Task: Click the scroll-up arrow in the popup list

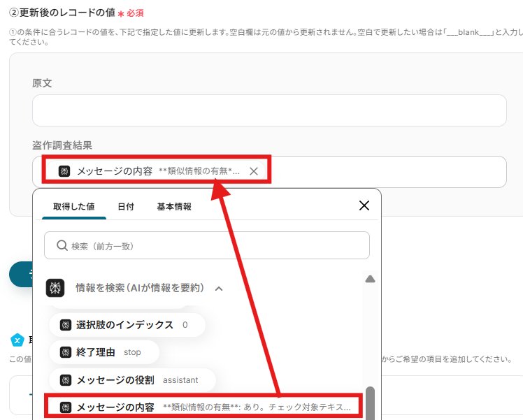Action: pos(371,279)
